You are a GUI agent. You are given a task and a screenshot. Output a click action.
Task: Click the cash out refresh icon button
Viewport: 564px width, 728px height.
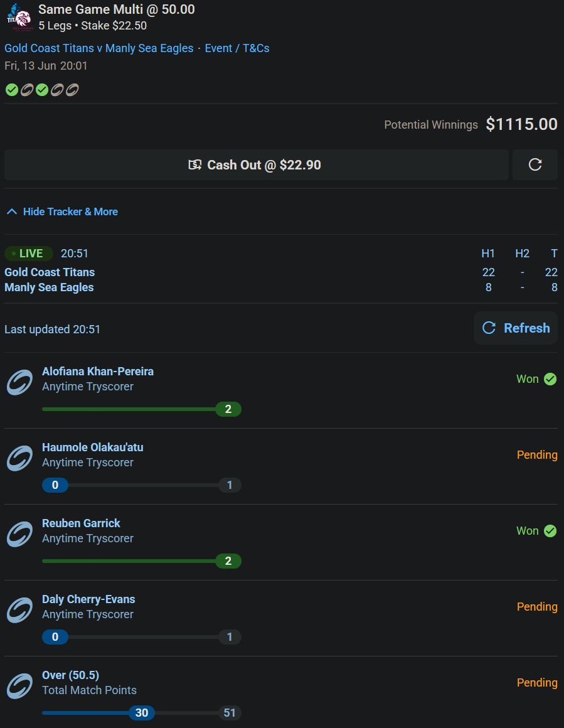point(535,165)
